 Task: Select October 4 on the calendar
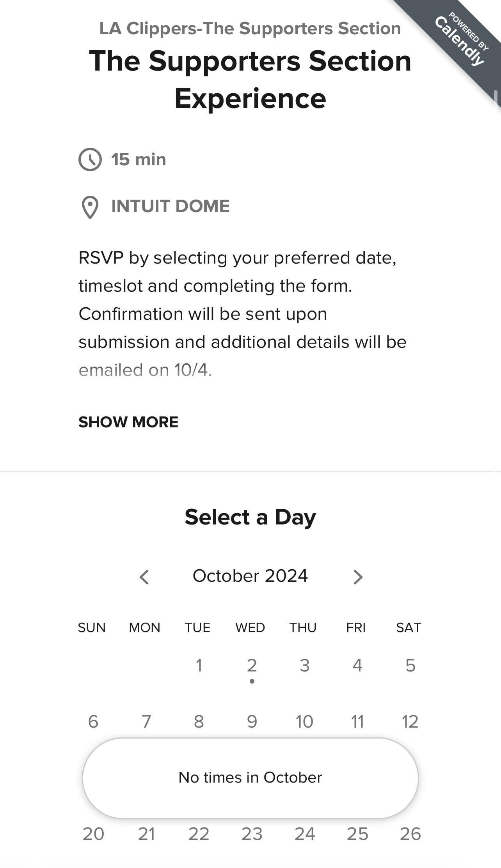358,666
